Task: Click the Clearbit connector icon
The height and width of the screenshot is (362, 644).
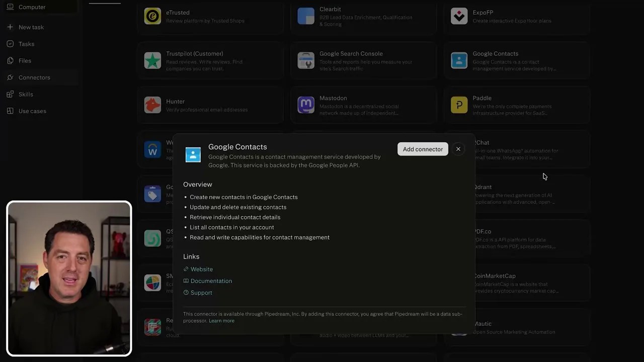Action: (306, 16)
